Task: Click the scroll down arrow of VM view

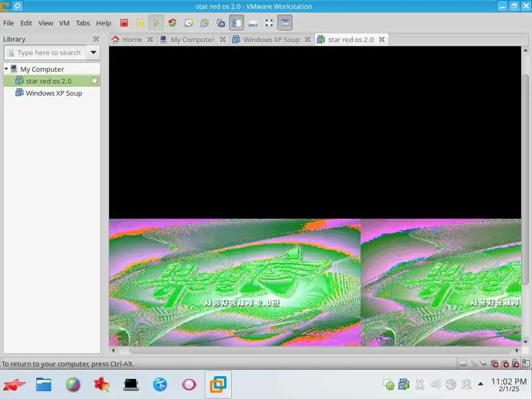Action: 525,342
